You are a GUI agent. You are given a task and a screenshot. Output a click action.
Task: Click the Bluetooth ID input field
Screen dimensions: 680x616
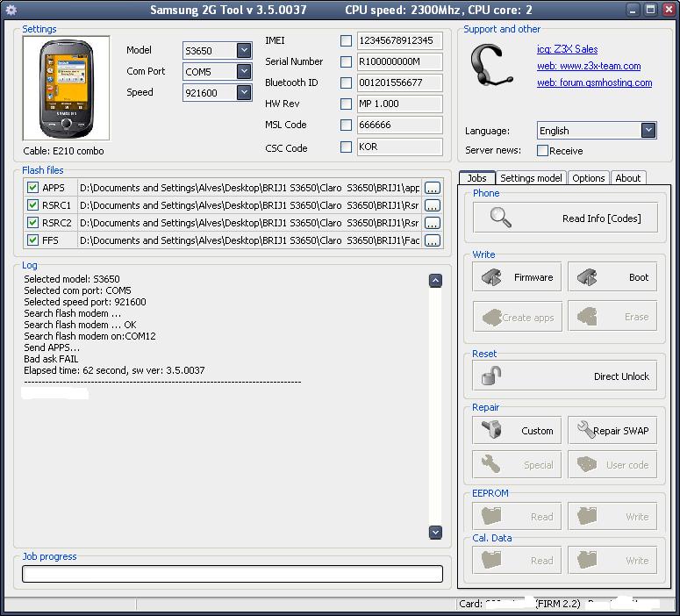(399, 82)
